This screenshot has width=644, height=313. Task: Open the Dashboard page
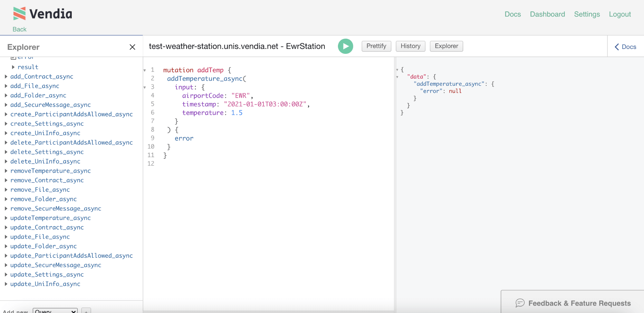pyautogui.click(x=547, y=14)
